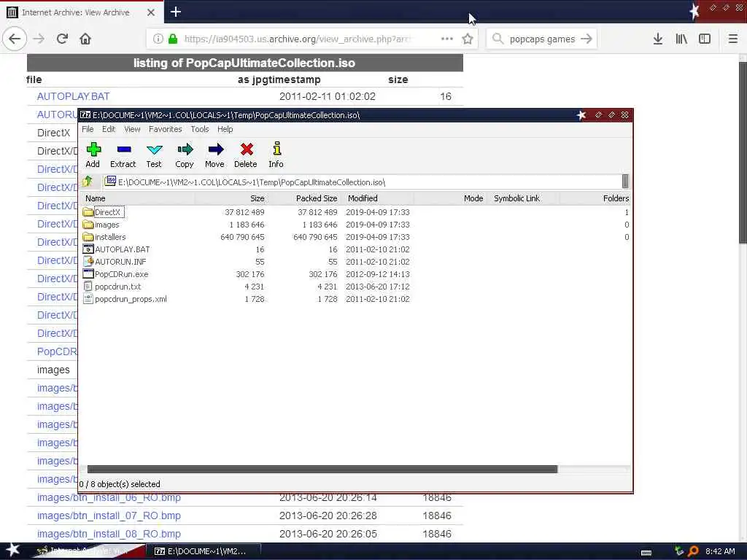Screen dimensions: 747x560
Task: Sort by the Size column header
Action: 231,198
